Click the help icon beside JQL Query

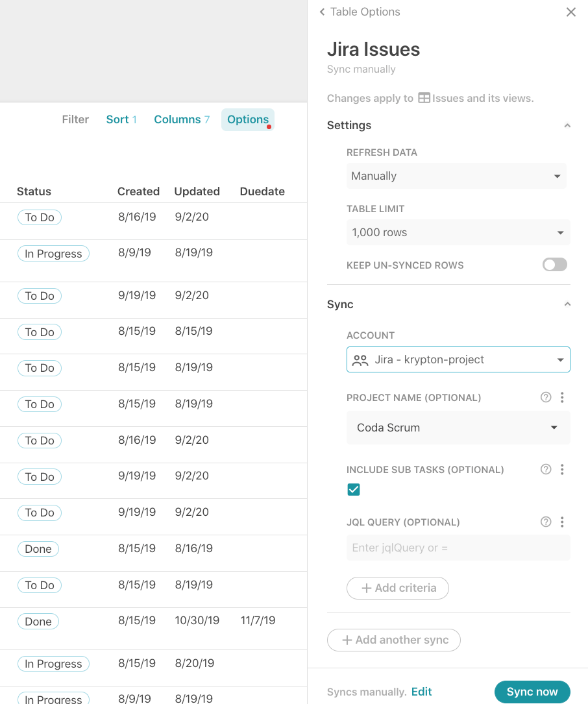coord(546,522)
